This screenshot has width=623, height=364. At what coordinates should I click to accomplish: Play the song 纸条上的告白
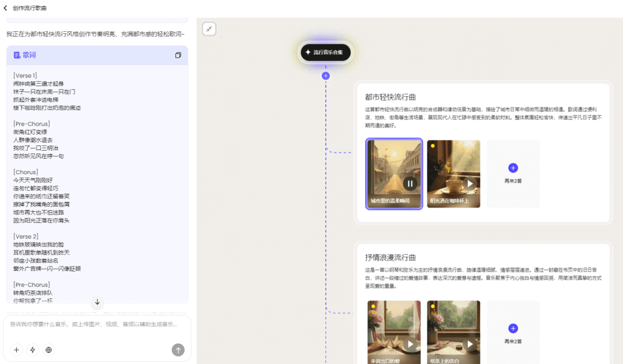[x=470, y=344]
